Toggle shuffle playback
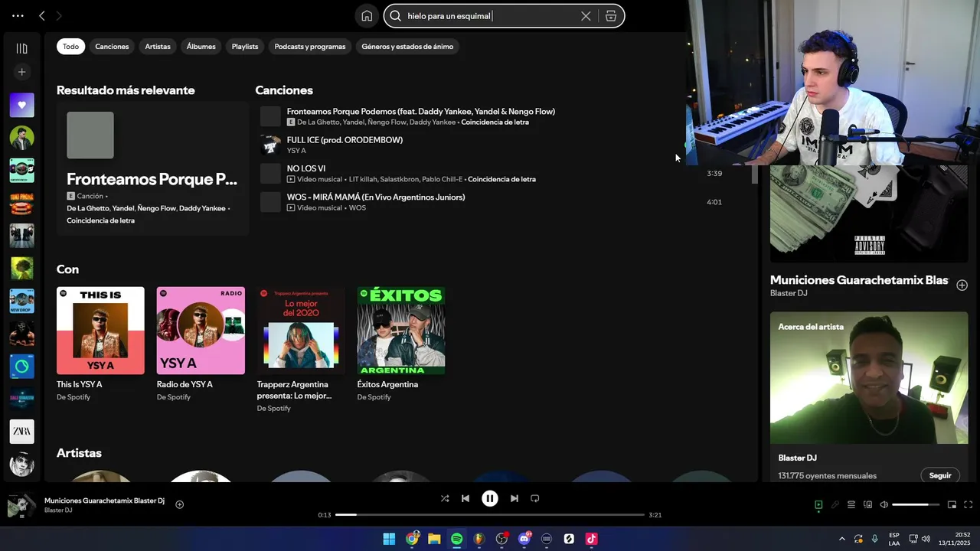 click(x=445, y=498)
